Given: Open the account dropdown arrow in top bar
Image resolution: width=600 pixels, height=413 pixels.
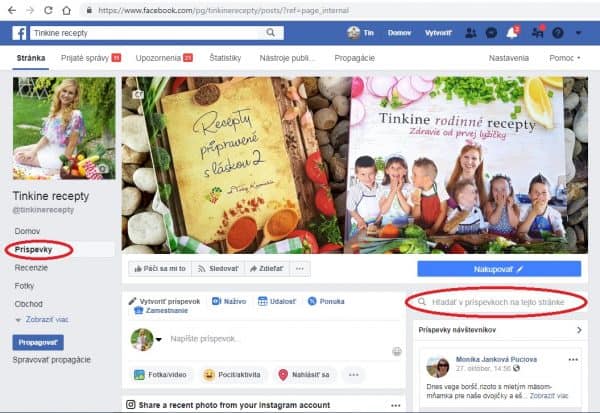Looking at the screenshot, I should pyautogui.click(x=579, y=33).
